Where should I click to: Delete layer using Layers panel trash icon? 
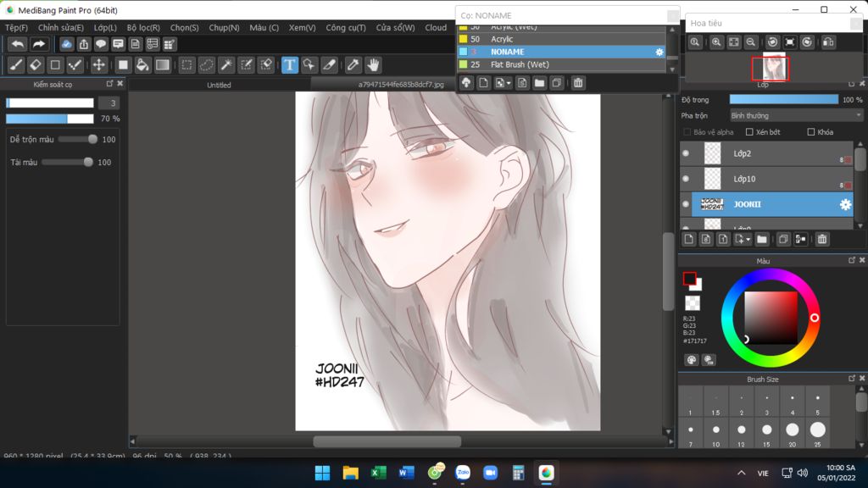tap(821, 240)
